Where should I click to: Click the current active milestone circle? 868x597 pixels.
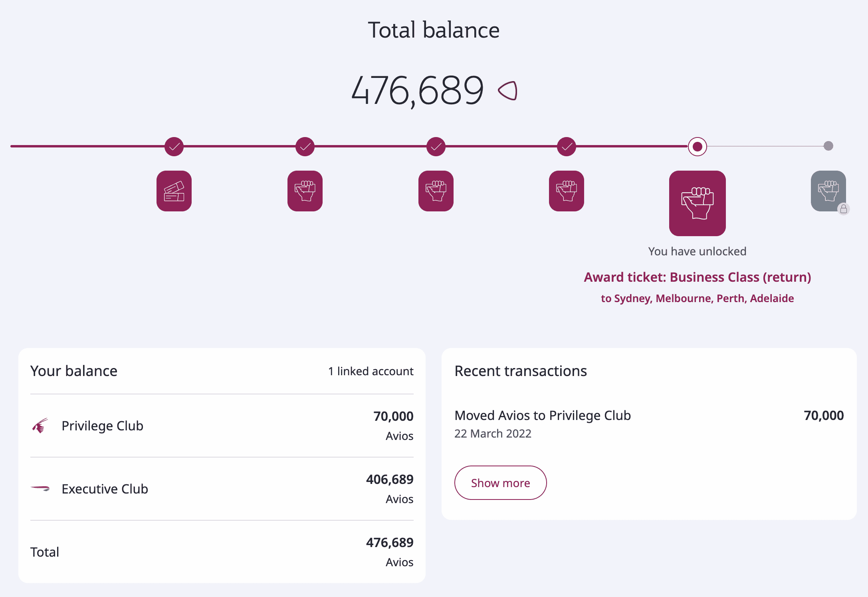click(x=698, y=146)
